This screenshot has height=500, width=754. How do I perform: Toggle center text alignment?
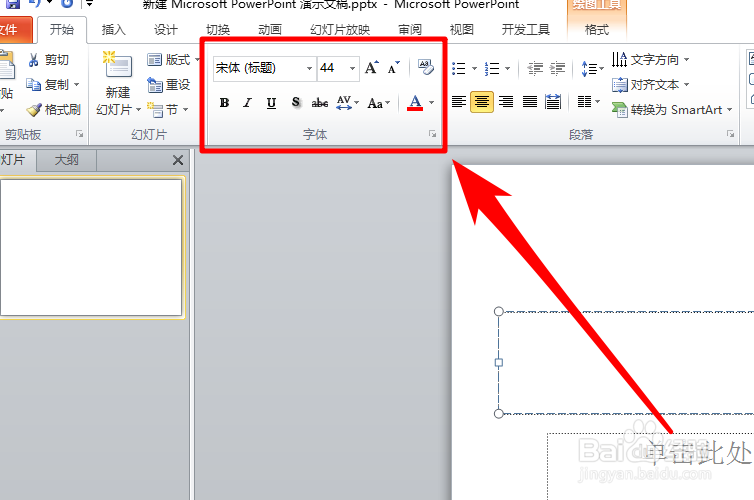point(482,102)
